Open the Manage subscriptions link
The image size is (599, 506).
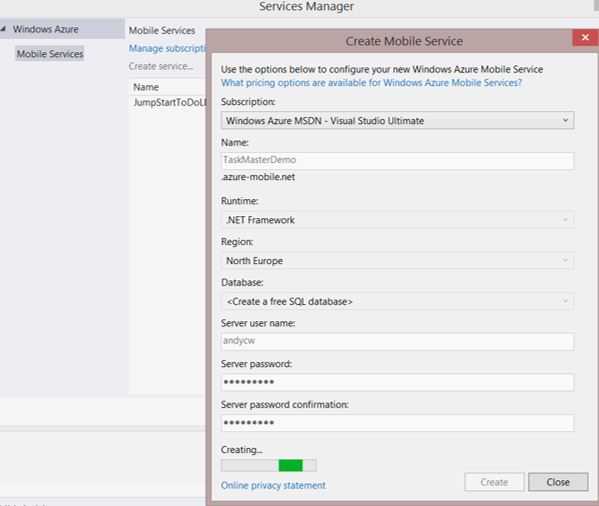[x=167, y=48]
